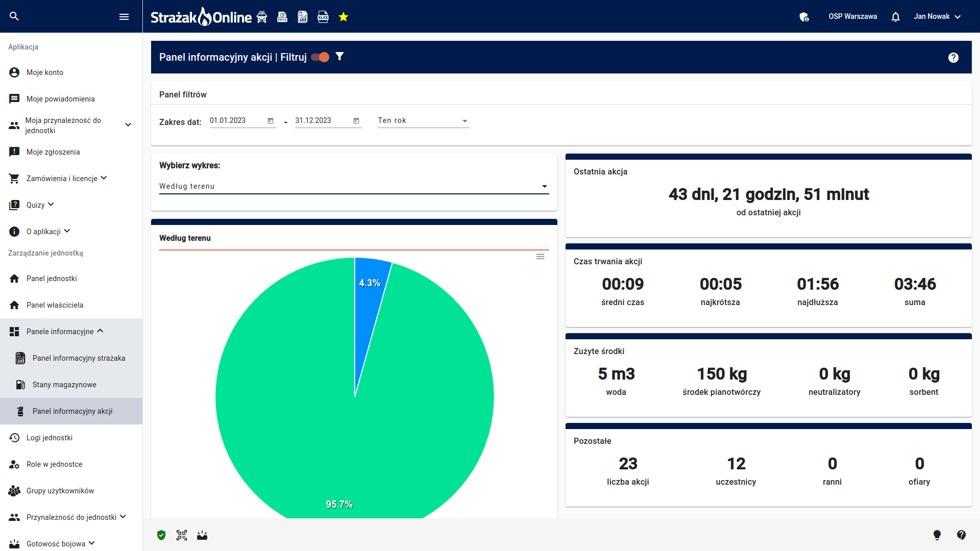Open Moje konto
980x551 pixels.
pyautogui.click(x=71, y=72)
